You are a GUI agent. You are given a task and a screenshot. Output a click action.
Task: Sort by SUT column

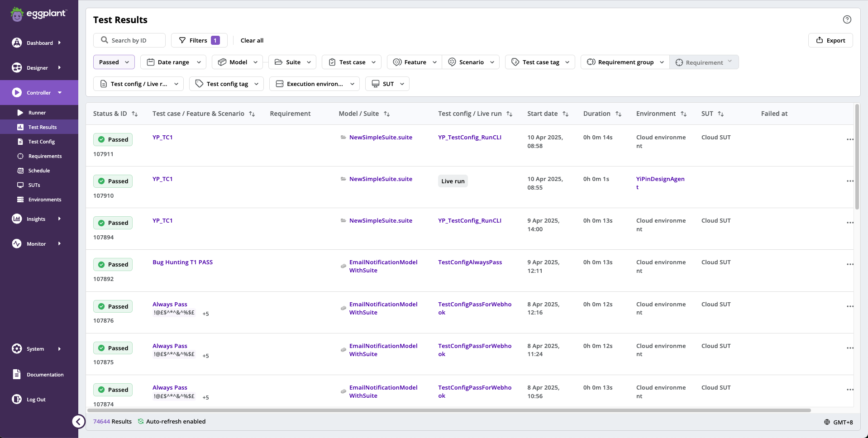coord(721,114)
